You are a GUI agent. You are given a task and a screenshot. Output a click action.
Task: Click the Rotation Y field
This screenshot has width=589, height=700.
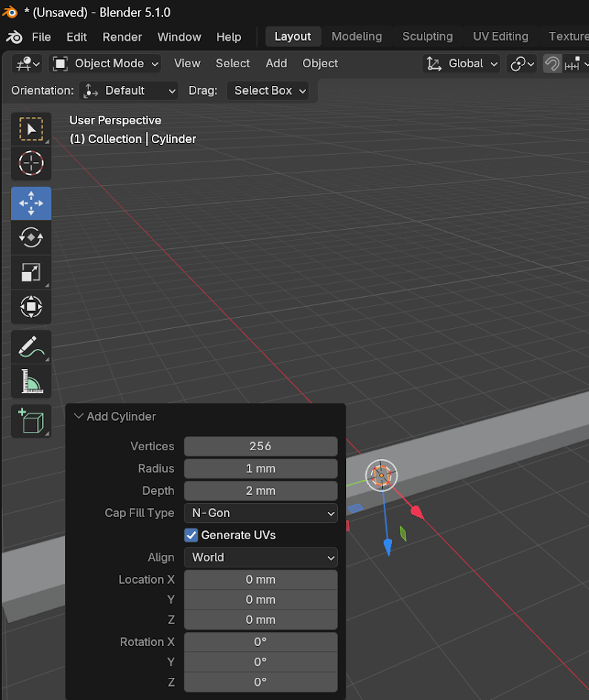pyautogui.click(x=260, y=662)
